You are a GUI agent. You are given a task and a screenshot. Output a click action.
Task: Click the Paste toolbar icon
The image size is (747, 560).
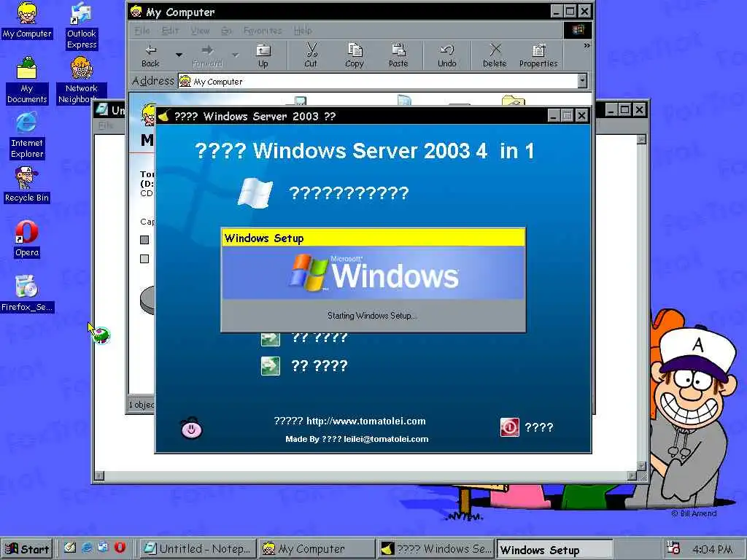pos(398,55)
